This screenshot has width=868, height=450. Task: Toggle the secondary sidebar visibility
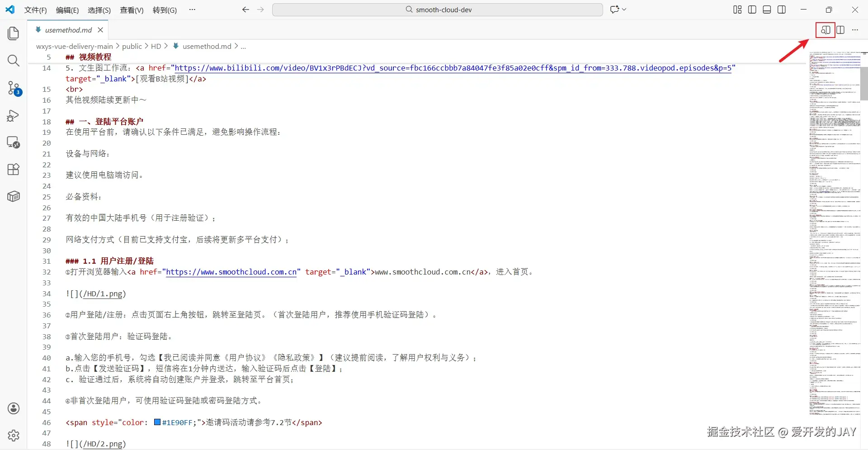[x=782, y=9]
